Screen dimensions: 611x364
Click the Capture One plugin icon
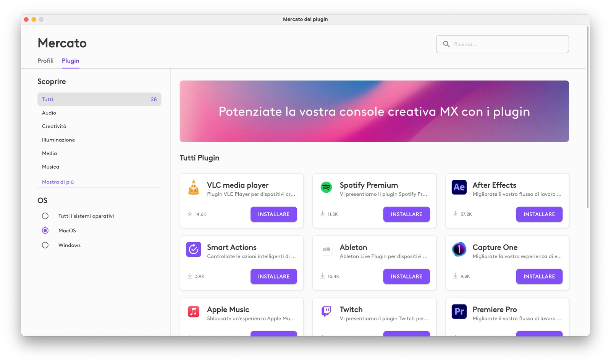[x=459, y=250]
